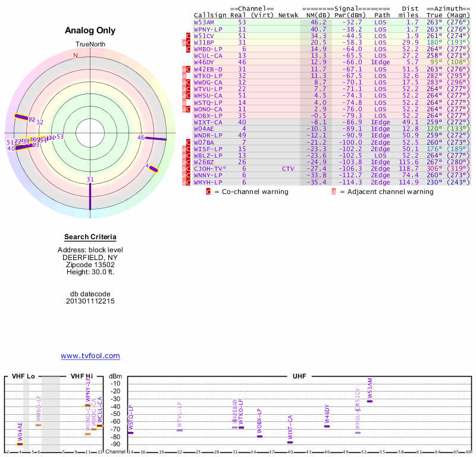
Task: Open W53AM callsign in the table
Action: 204,22
